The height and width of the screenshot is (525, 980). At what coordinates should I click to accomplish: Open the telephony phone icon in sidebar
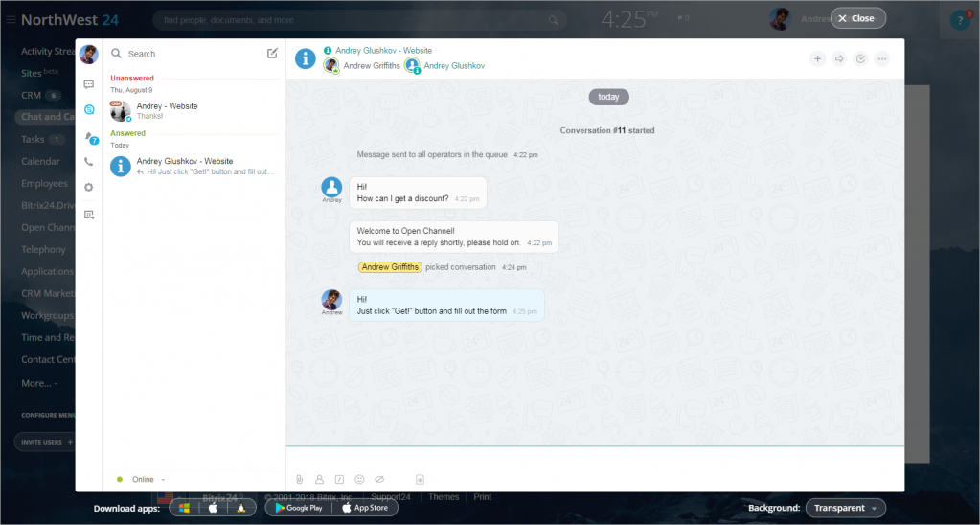[x=89, y=162]
